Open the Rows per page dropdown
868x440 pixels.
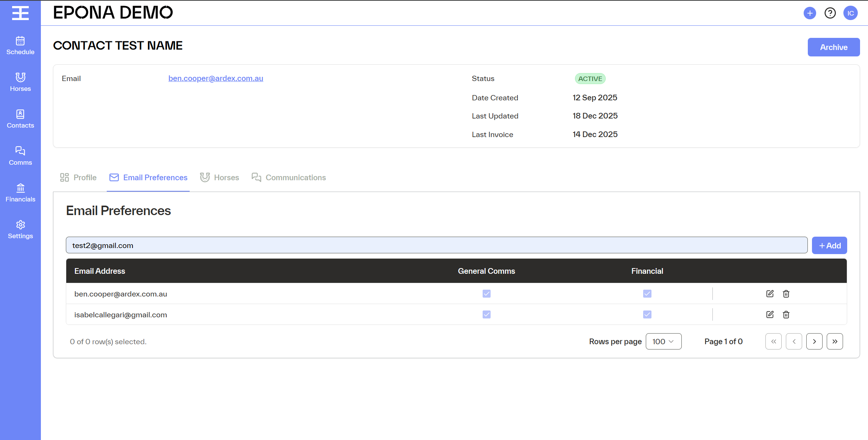click(663, 342)
